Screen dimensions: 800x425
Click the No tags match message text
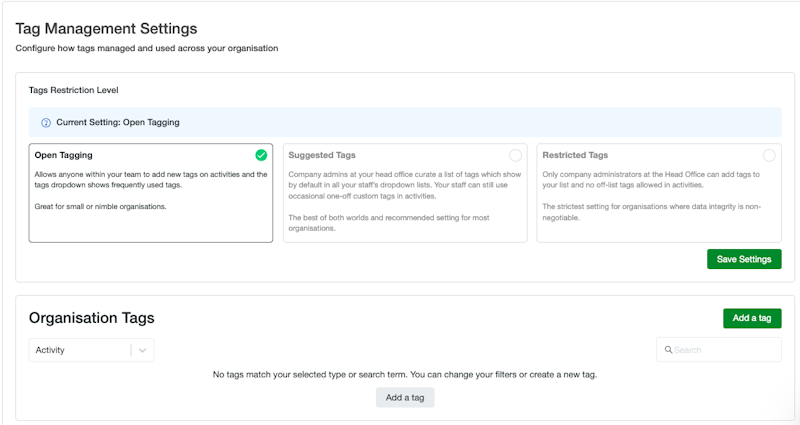click(x=405, y=375)
